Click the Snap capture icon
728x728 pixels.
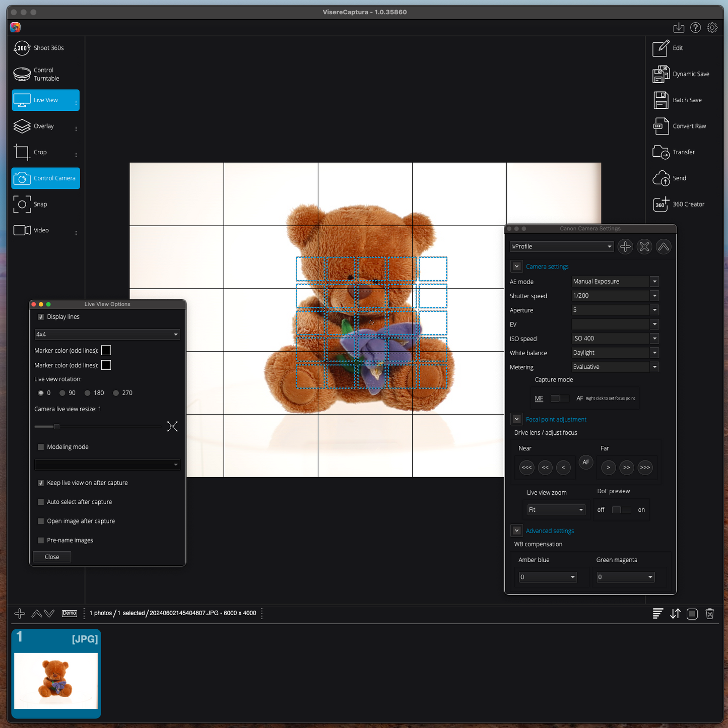[x=22, y=205]
